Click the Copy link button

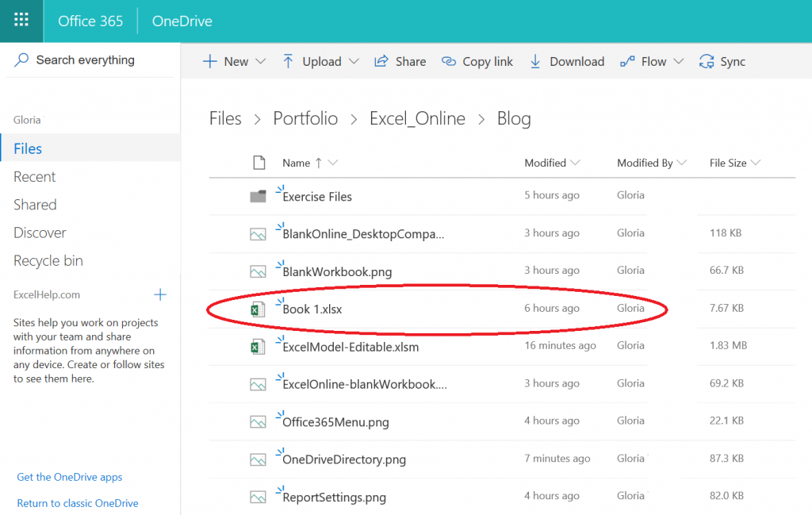click(x=477, y=62)
